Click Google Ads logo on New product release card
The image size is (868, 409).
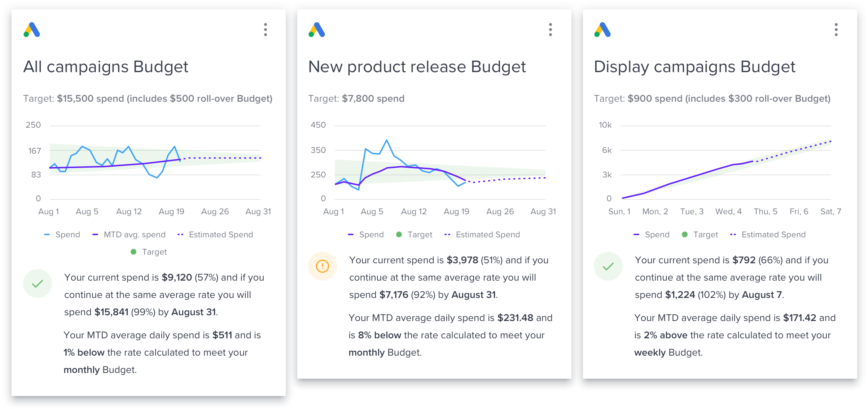317,30
